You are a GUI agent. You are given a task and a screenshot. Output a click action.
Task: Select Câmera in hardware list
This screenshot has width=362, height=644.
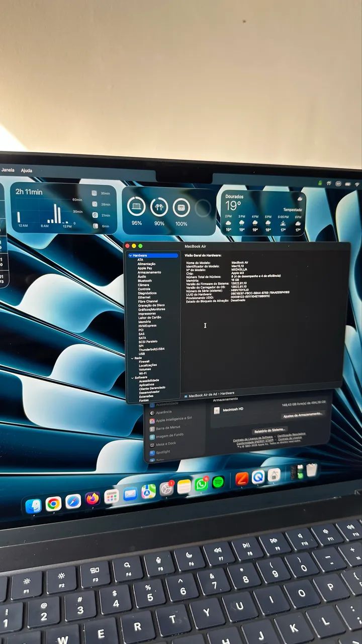tap(143, 285)
